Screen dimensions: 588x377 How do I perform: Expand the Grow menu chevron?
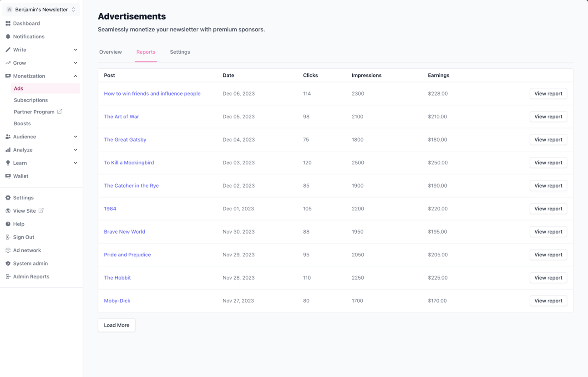76,63
